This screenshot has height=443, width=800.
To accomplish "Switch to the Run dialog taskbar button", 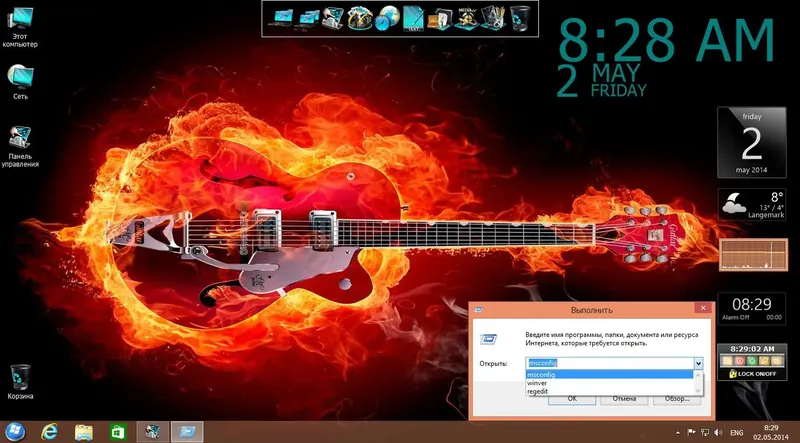I will pos(187,432).
